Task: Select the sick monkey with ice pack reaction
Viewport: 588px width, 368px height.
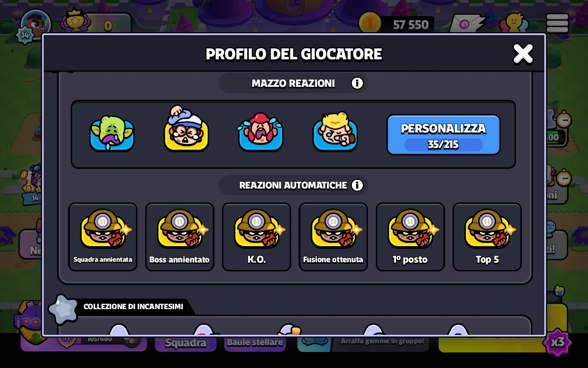Action: [186, 129]
